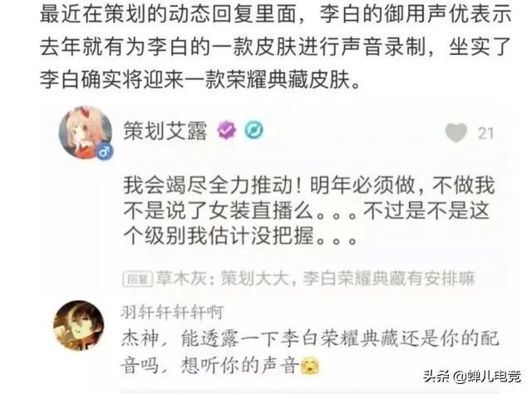Open the 策划艾露 username profile

(165, 131)
